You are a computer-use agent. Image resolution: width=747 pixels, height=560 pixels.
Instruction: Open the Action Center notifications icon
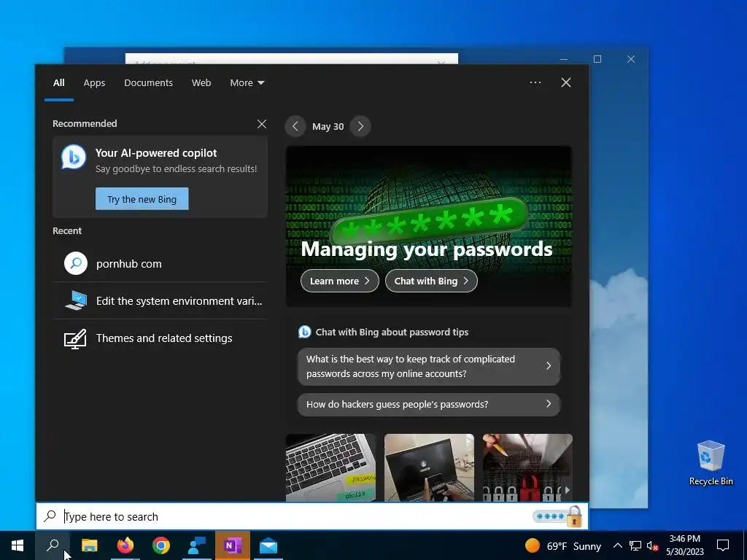click(723, 545)
